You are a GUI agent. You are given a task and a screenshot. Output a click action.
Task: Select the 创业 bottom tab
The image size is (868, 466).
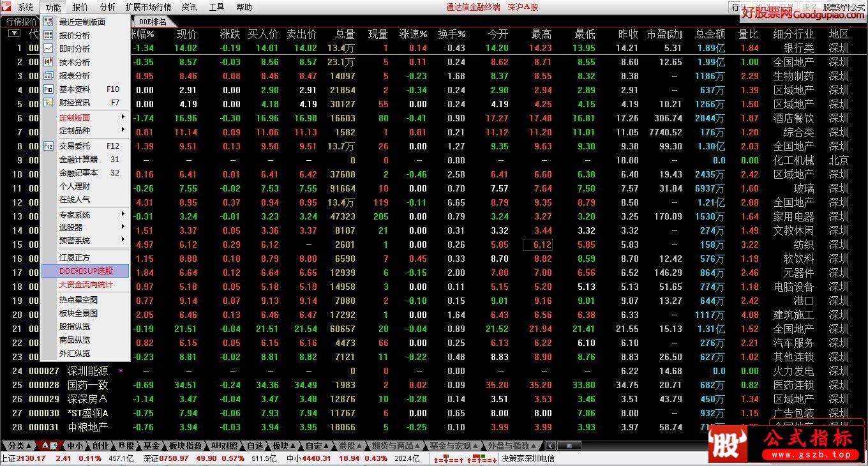click(101, 446)
